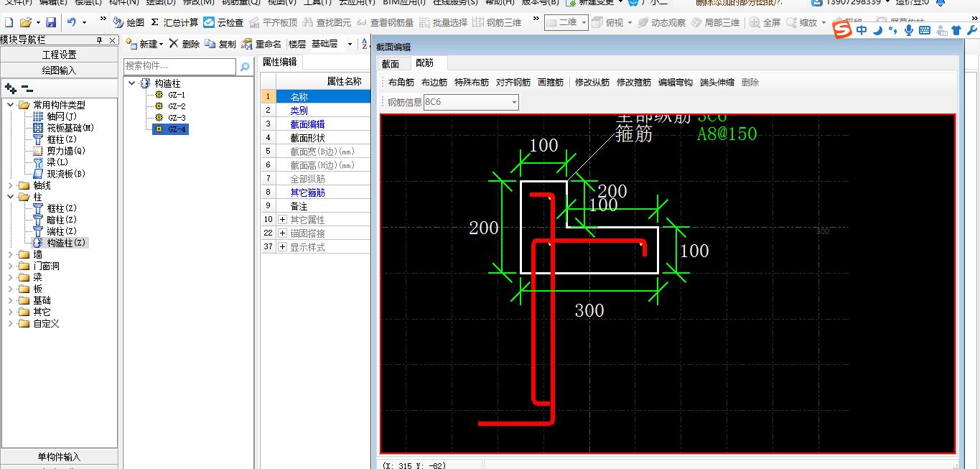
Task: Open the 新建 dropdown arrow
Action: 162,44
